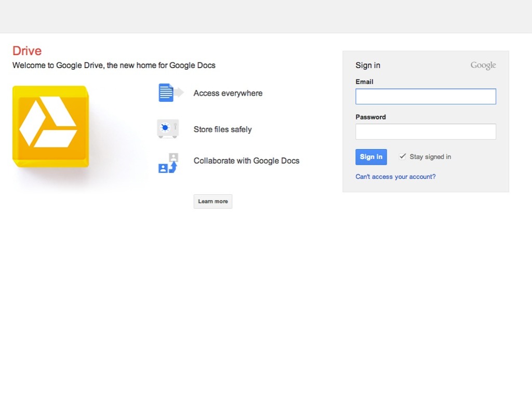Select the Collaborate with Google Docs text

coord(246,161)
